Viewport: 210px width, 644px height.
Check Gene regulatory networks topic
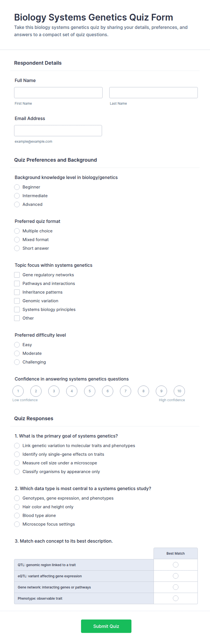(x=17, y=275)
